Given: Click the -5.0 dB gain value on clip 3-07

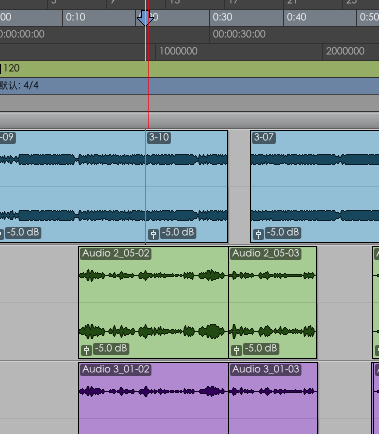Looking at the screenshot, I should pyautogui.click(x=283, y=232).
